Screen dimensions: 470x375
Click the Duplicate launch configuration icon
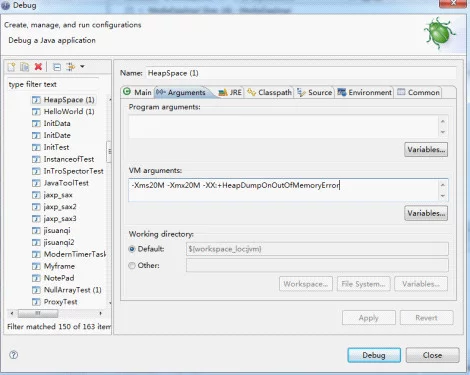point(24,67)
